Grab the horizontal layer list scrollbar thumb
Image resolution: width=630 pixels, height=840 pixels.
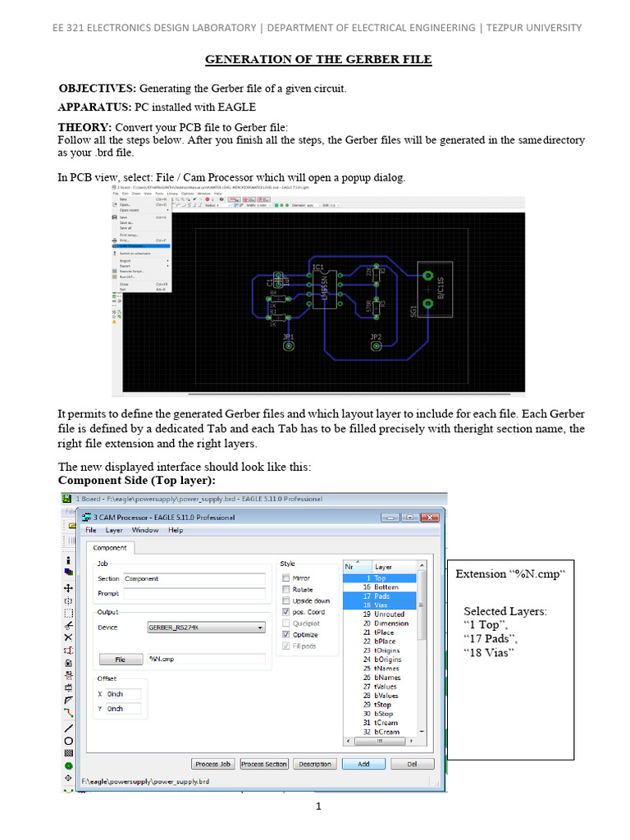tap(379, 742)
